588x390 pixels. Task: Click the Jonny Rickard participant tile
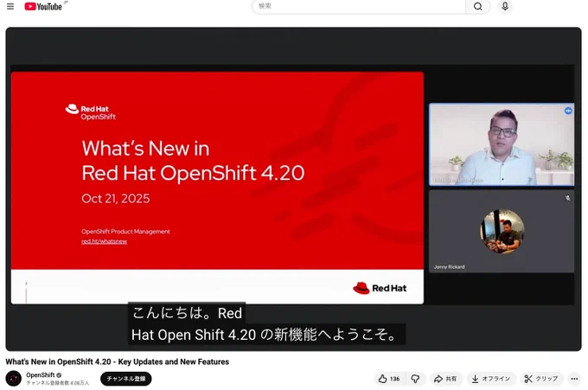pos(502,231)
